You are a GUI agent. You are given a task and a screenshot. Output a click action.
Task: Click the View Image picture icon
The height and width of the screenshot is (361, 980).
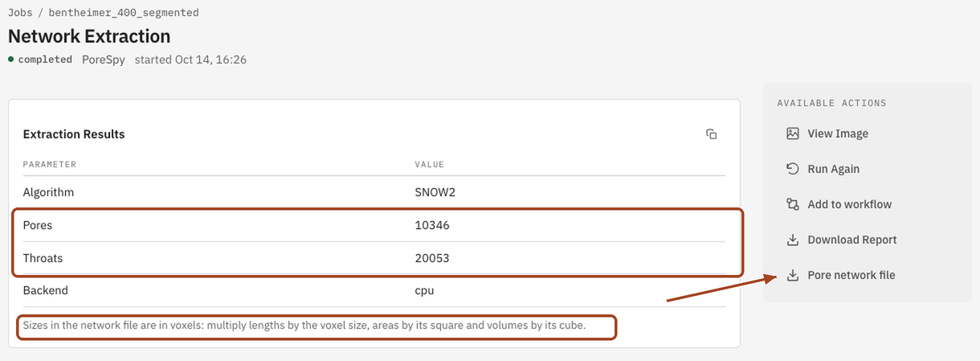pyautogui.click(x=792, y=133)
